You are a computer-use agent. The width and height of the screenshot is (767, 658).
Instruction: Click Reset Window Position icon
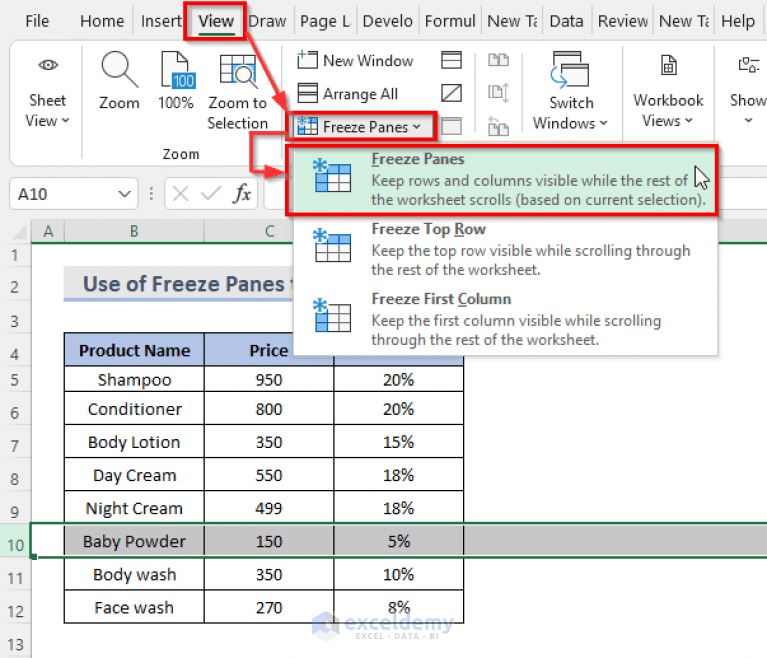coord(498,127)
